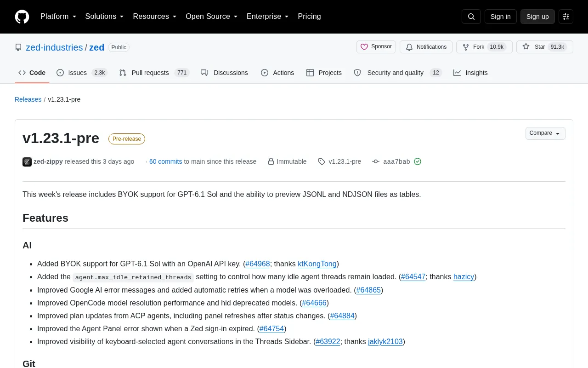The image size is (588, 368).
Task: Click the commit hash aaa7bab
Action: [x=396, y=161]
